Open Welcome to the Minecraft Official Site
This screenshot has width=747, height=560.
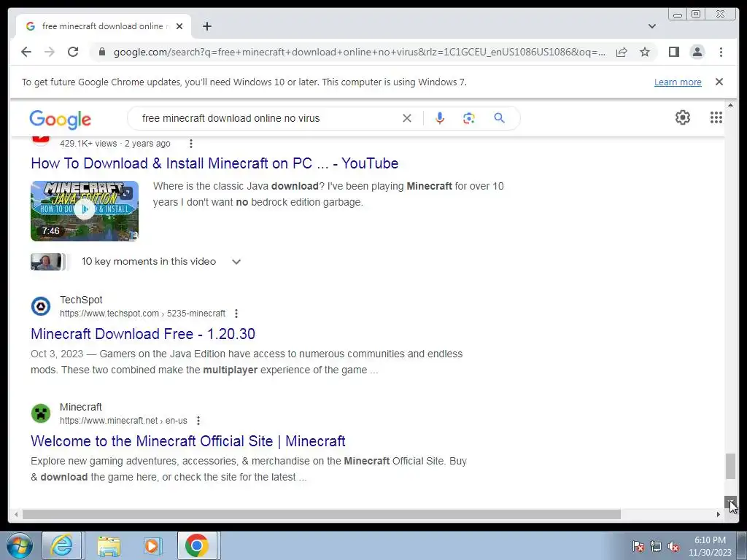pos(187,441)
